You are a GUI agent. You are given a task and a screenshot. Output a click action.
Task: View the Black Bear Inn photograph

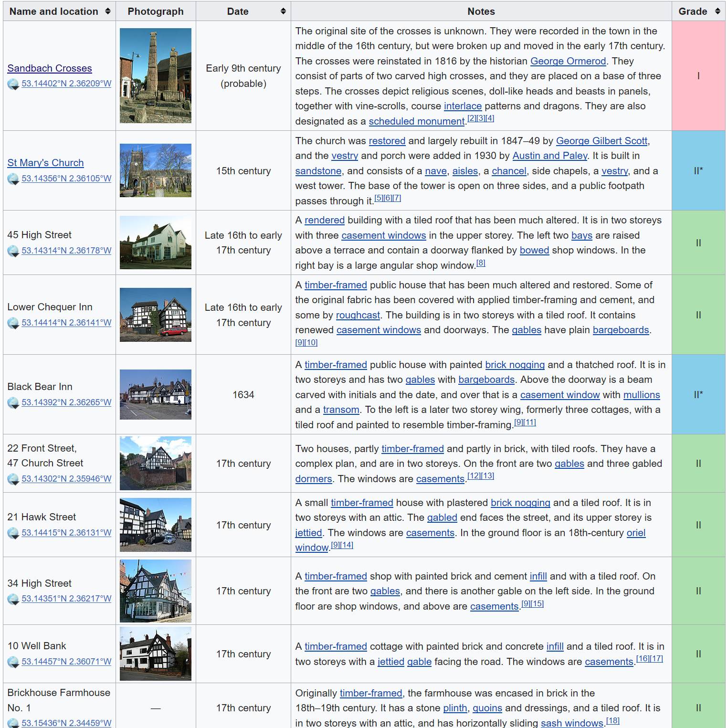click(x=155, y=394)
